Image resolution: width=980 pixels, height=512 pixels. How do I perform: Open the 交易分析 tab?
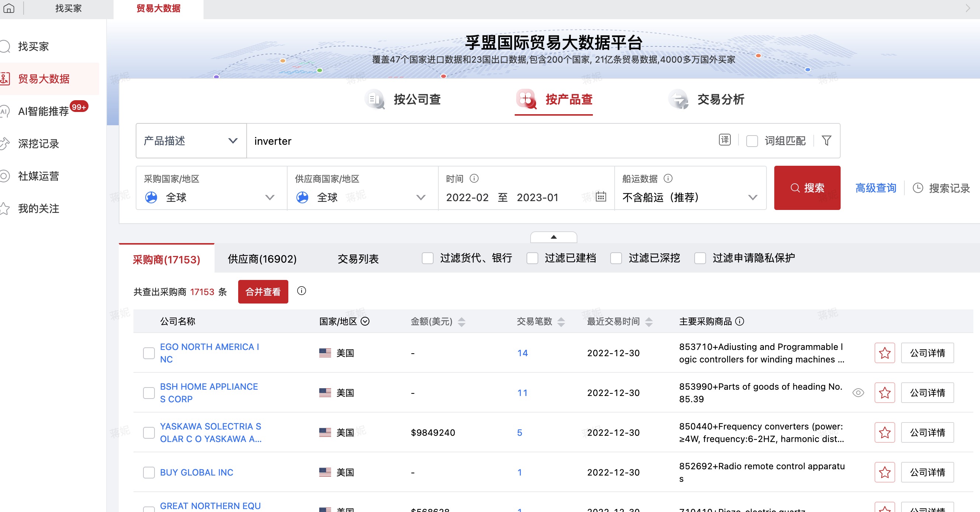point(720,99)
